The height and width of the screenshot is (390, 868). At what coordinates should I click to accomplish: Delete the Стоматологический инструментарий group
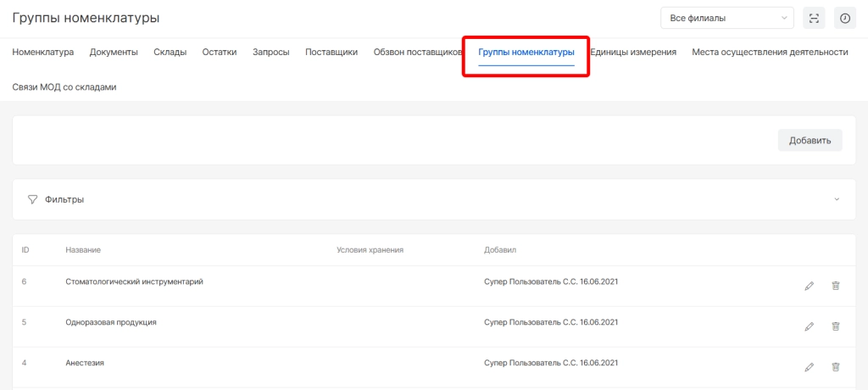(835, 286)
